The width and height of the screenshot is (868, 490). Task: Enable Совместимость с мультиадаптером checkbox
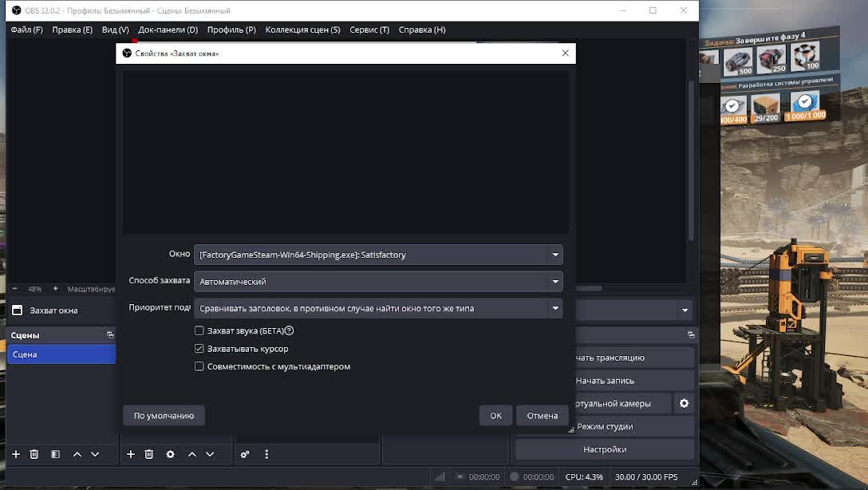pyautogui.click(x=199, y=366)
